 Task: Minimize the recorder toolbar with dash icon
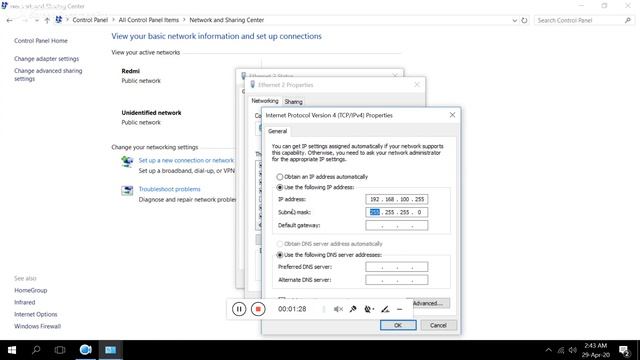coord(400,309)
